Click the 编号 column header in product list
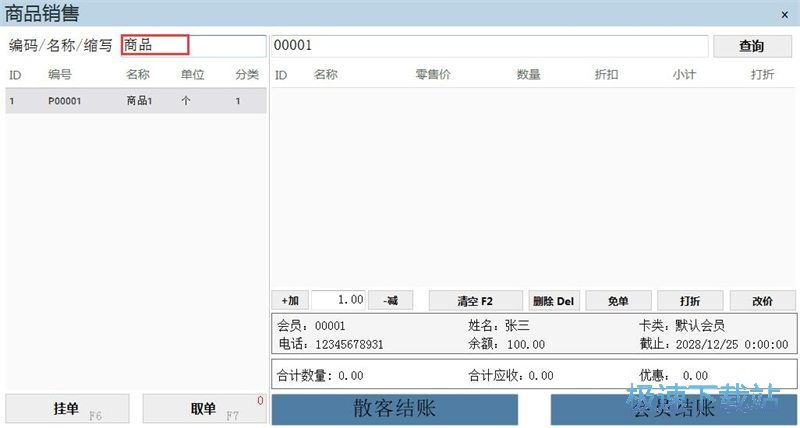The image size is (800, 428). (60, 74)
